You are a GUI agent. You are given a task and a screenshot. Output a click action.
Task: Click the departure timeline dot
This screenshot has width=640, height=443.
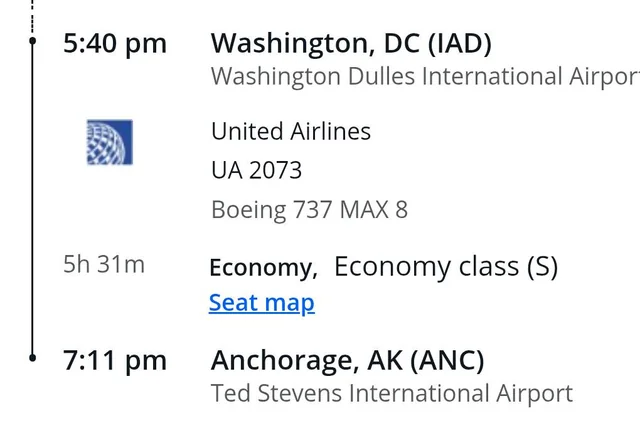coord(33,43)
